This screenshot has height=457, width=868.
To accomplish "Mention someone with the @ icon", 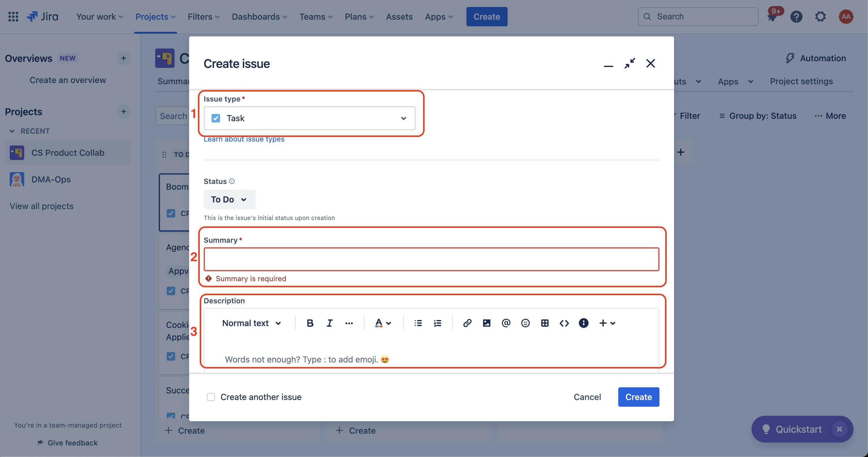I will (x=506, y=323).
